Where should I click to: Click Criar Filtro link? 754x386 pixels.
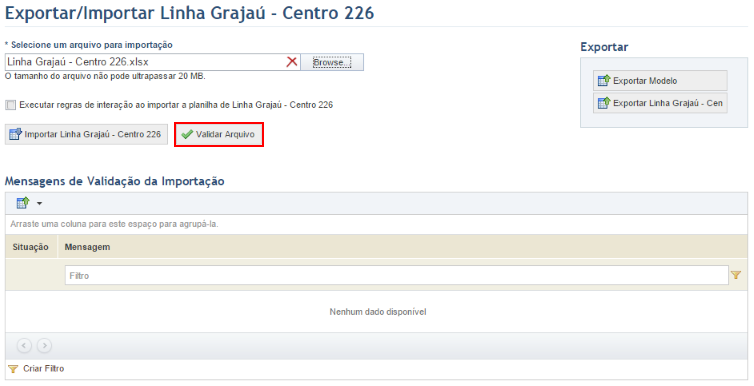coord(43,369)
